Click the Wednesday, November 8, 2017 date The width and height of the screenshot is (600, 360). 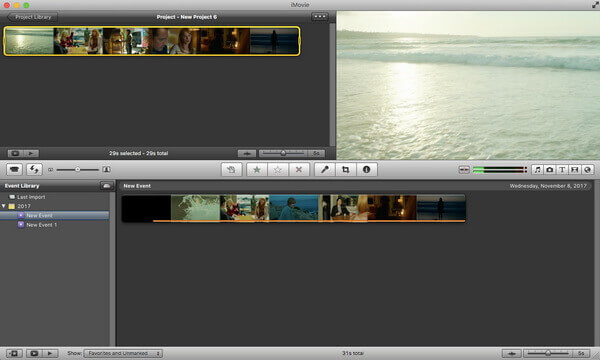pyautogui.click(x=548, y=186)
